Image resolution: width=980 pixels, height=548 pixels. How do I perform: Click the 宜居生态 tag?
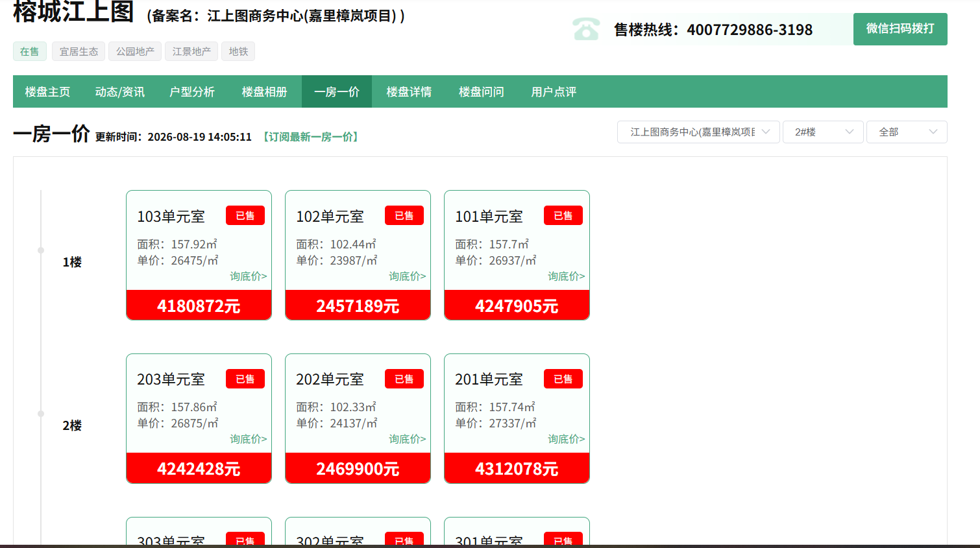pos(79,51)
